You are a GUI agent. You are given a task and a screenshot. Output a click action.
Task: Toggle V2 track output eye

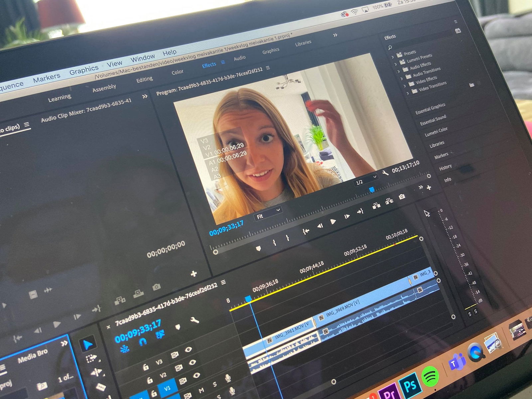[x=193, y=362]
